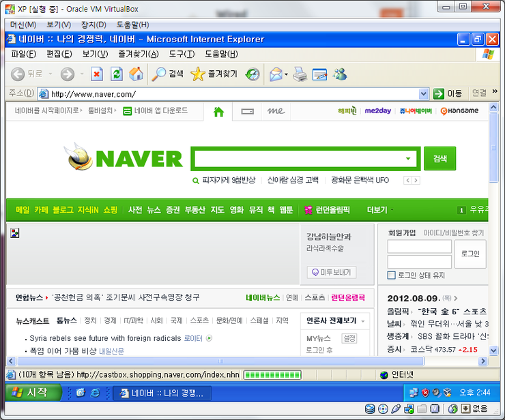Click VirtualBox shared folders status icon
Image resolution: width=505 pixels, height=420 pixels.
(x=422, y=408)
